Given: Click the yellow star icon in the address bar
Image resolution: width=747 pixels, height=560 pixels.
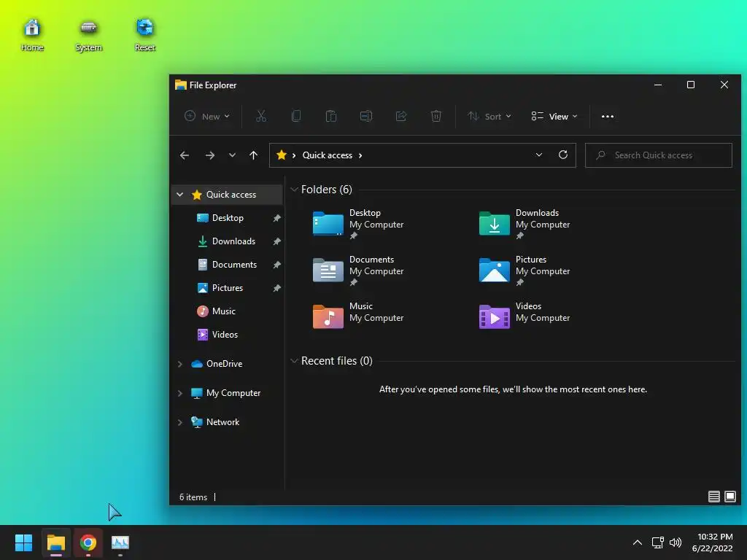Looking at the screenshot, I should pyautogui.click(x=282, y=155).
